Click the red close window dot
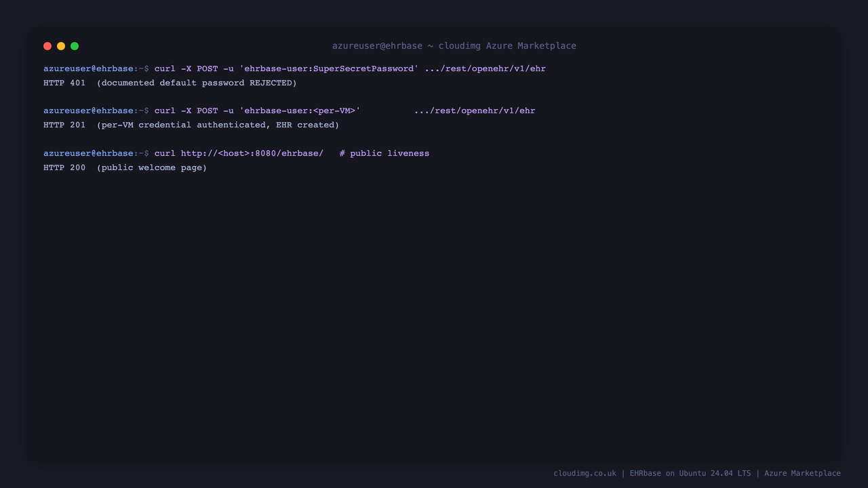The image size is (868, 488). coord(47,46)
